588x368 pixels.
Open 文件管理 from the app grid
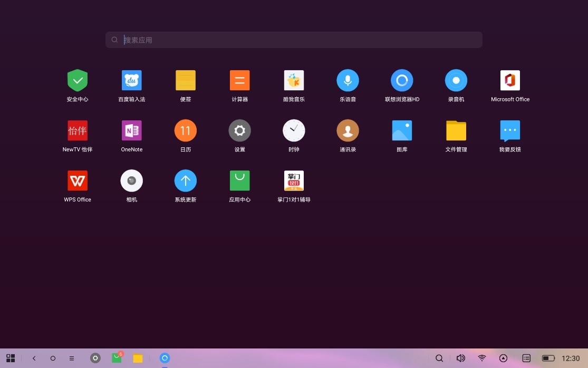point(456,130)
